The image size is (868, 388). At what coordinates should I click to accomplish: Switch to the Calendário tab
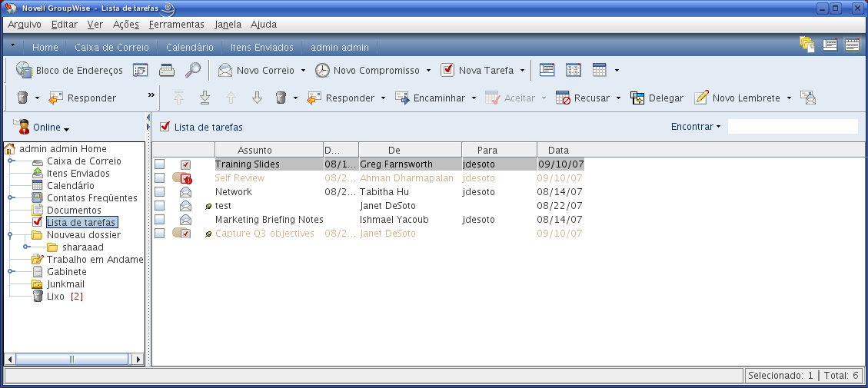click(x=190, y=48)
